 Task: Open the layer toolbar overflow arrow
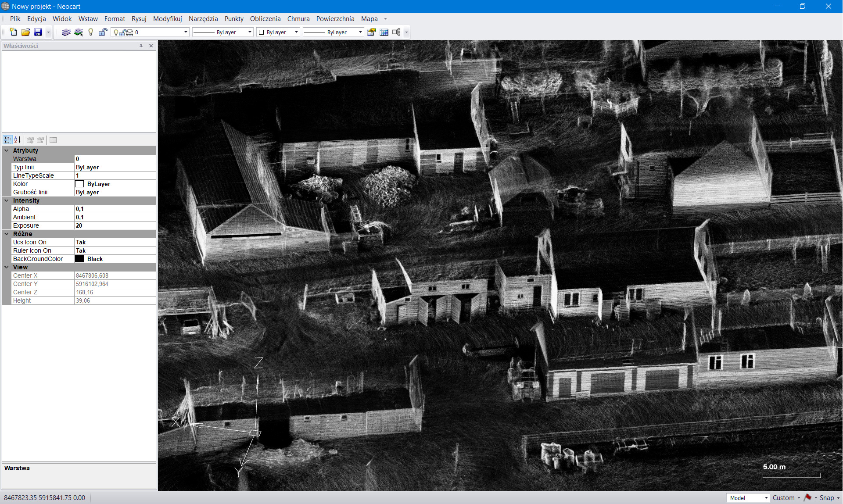point(406,32)
